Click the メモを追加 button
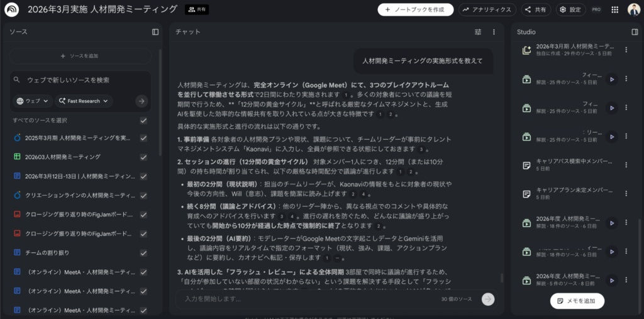This screenshot has width=644, height=319. coord(577,301)
